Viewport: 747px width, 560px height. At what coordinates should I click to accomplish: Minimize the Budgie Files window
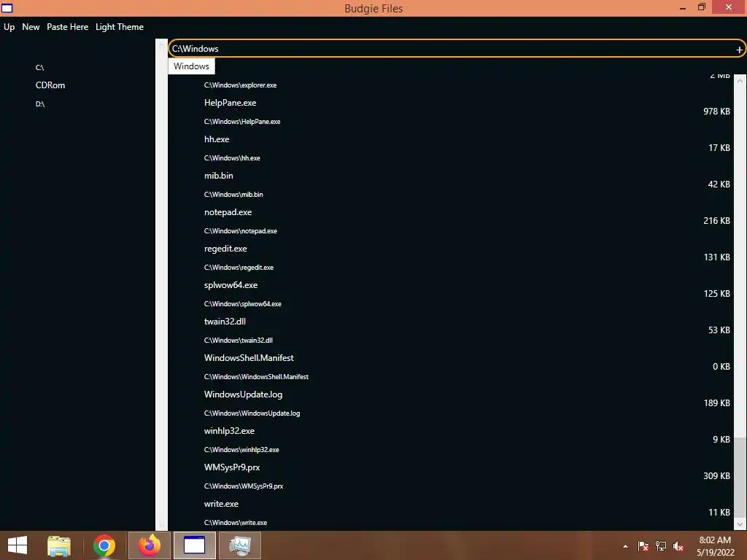[683, 8]
